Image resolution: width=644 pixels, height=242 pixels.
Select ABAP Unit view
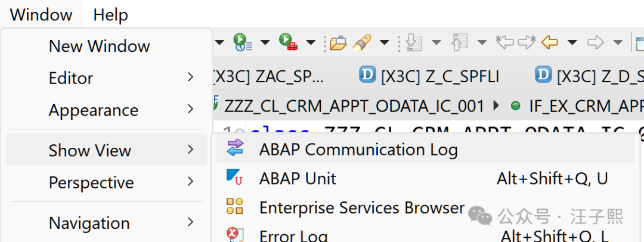point(425,178)
